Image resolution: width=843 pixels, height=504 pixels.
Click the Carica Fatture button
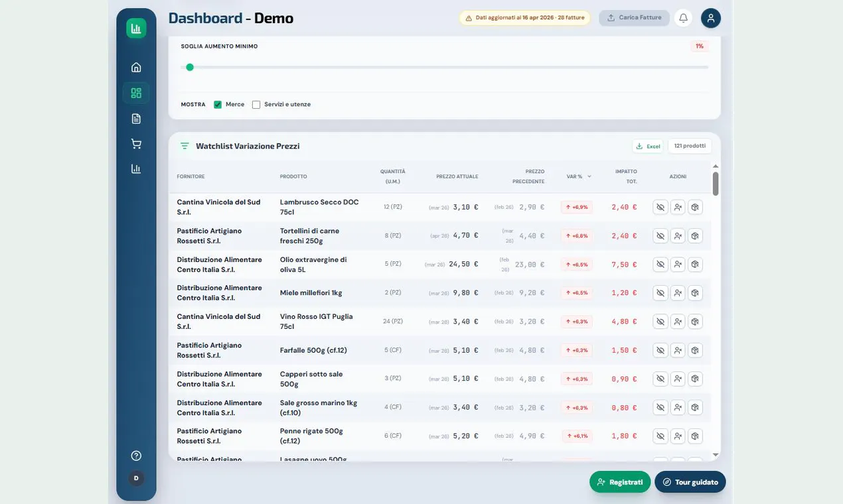pos(634,18)
